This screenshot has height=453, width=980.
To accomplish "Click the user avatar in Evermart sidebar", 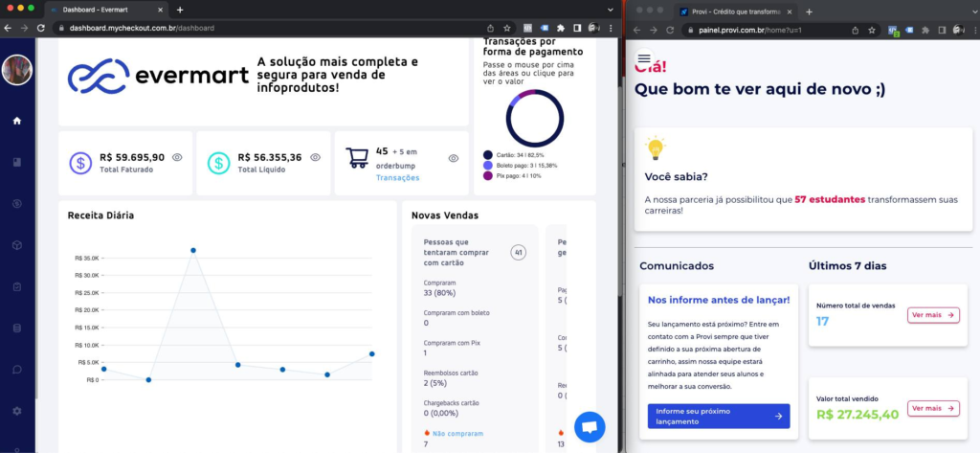I will (17, 70).
